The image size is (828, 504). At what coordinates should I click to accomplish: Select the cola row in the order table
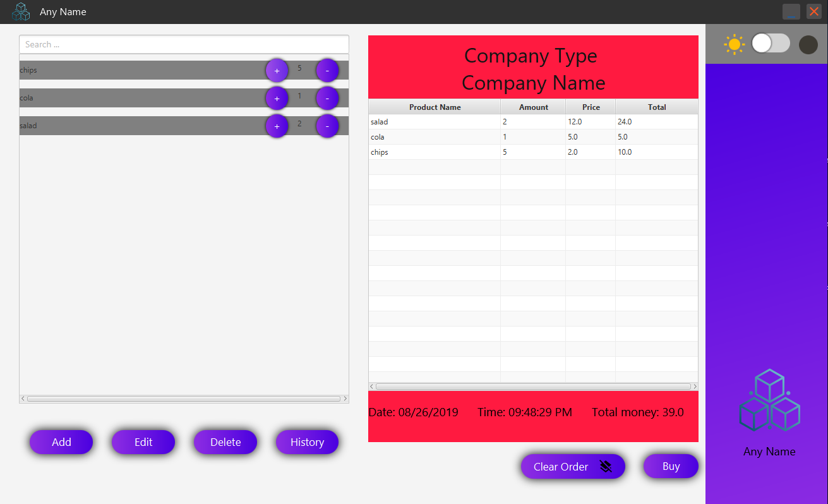tap(434, 136)
